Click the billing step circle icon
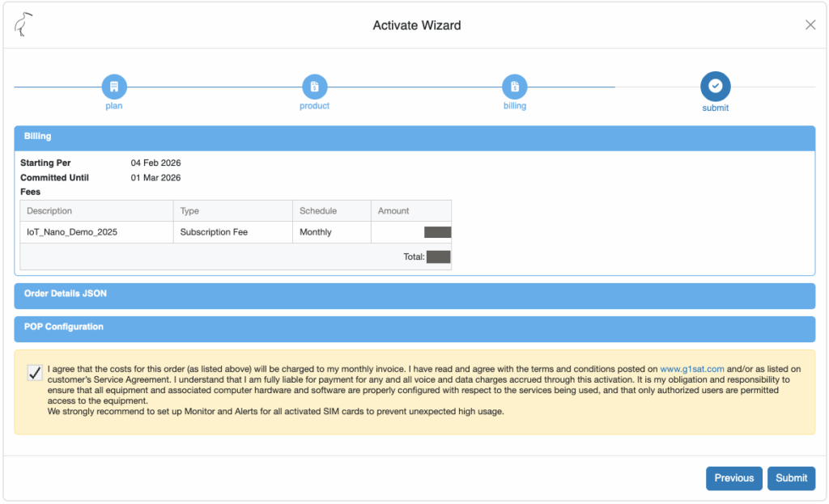 click(x=514, y=87)
